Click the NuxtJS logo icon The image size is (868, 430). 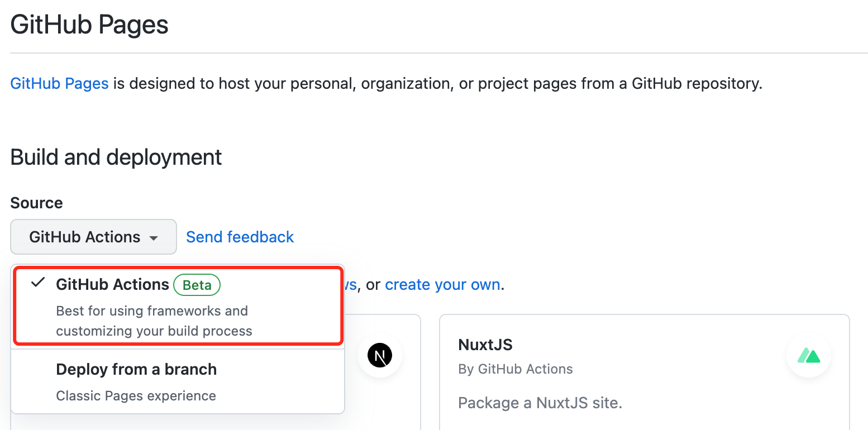(808, 355)
